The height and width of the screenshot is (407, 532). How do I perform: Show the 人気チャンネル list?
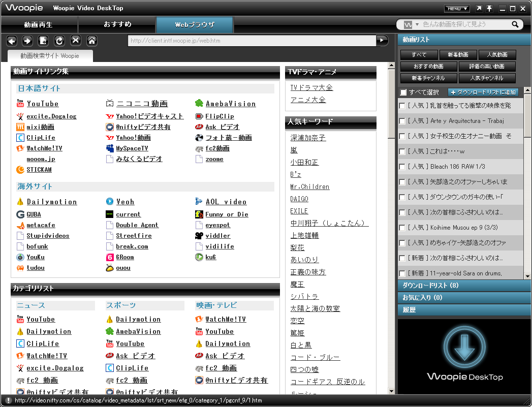[487, 78]
